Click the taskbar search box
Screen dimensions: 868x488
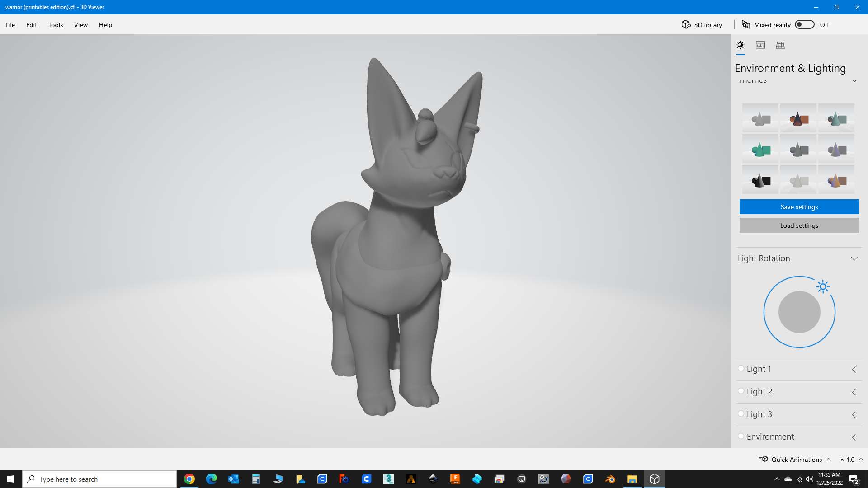tap(99, 479)
